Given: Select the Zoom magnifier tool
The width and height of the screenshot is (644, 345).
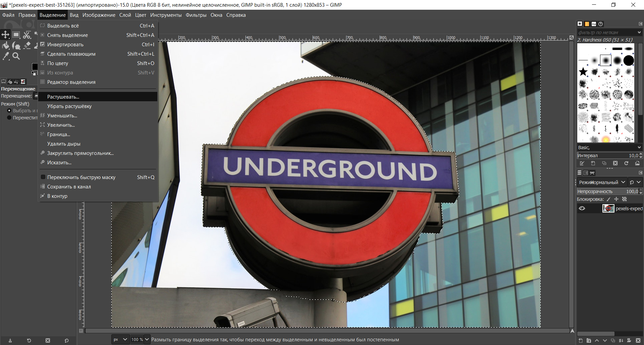Looking at the screenshot, I should point(16,56).
